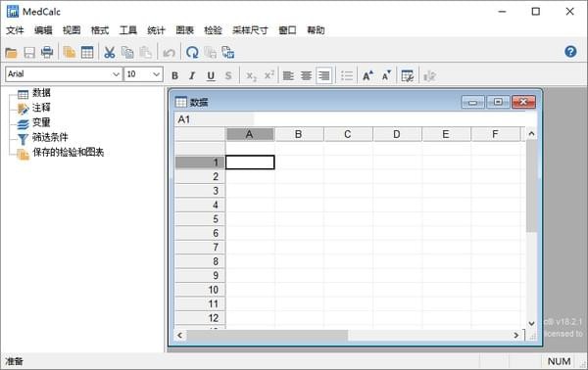
Task: Click the A1 cell reference box
Action: tap(214, 119)
